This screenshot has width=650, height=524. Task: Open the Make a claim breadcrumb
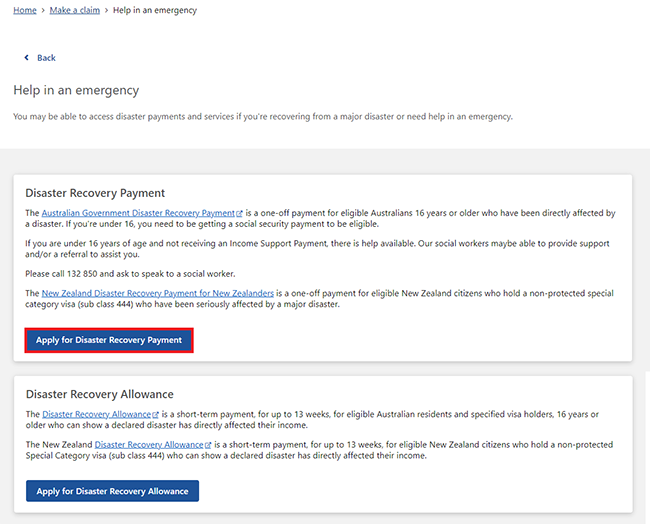(x=76, y=10)
